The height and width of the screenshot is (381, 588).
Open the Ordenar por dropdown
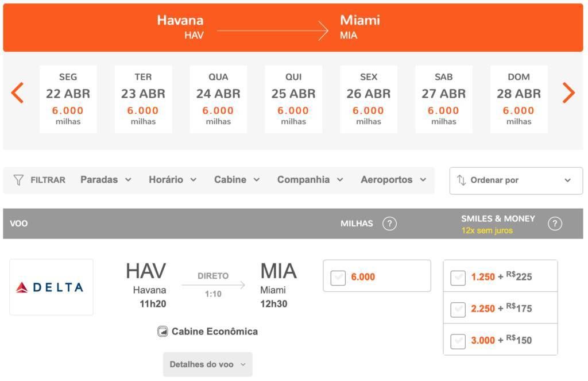(x=516, y=180)
